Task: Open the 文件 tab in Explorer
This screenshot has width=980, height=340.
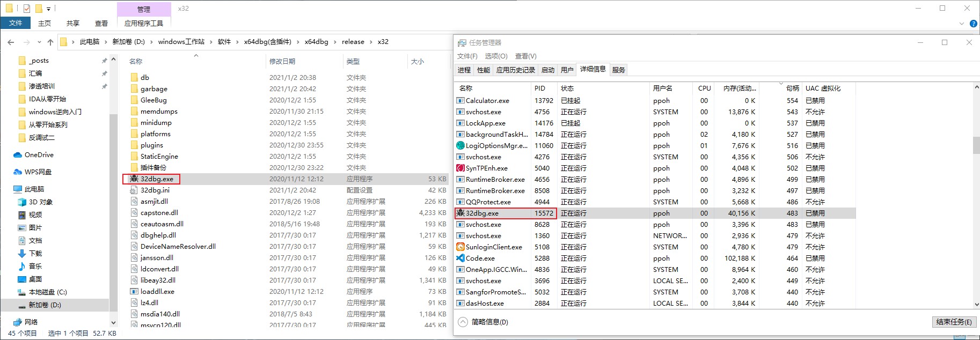Action: [x=16, y=23]
